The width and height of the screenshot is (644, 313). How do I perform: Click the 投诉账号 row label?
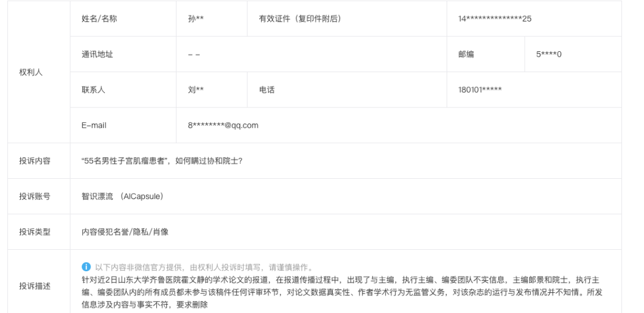coord(35,196)
